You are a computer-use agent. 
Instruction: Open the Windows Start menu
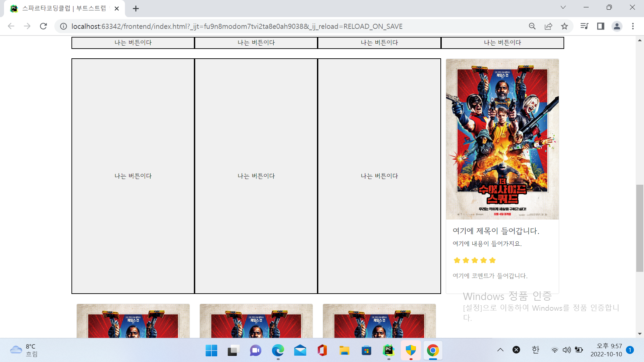tap(211, 351)
